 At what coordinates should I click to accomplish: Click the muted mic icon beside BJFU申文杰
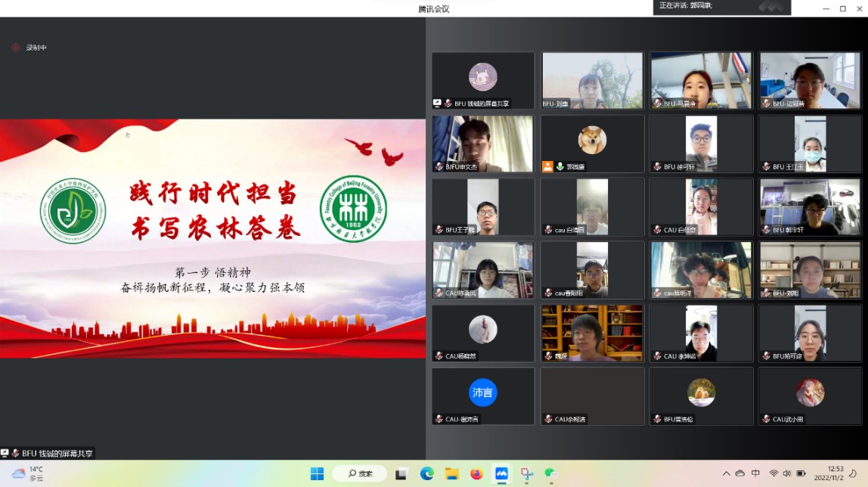[439, 166]
